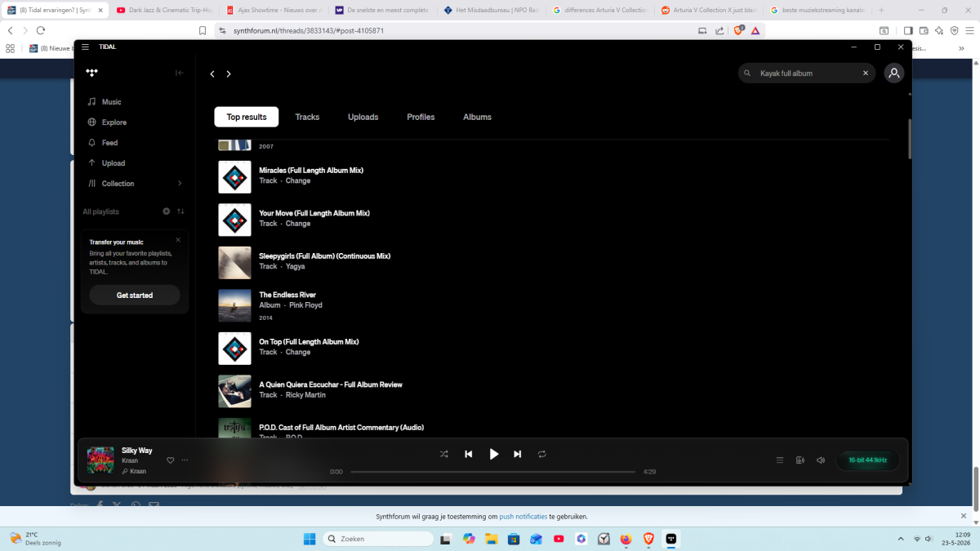Image resolution: width=980 pixels, height=551 pixels.
Task: Create a new playlist with the plus icon
Action: 167,211
